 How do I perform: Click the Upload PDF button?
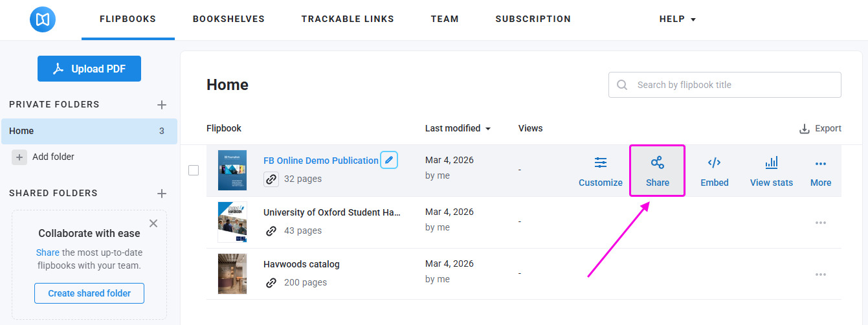coord(89,69)
